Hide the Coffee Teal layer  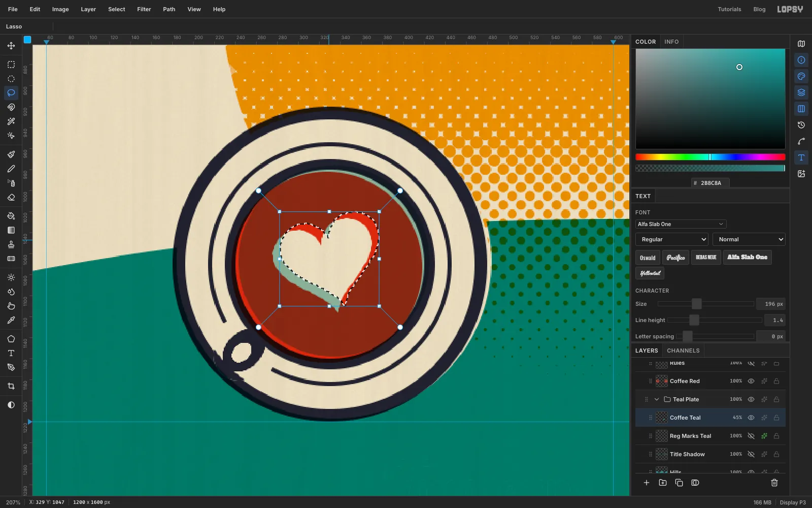pyautogui.click(x=751, y=418)
